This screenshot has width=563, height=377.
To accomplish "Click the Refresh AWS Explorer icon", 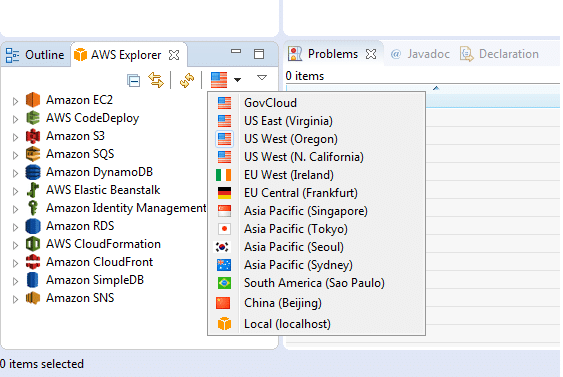I will click(x=187, y=80).
